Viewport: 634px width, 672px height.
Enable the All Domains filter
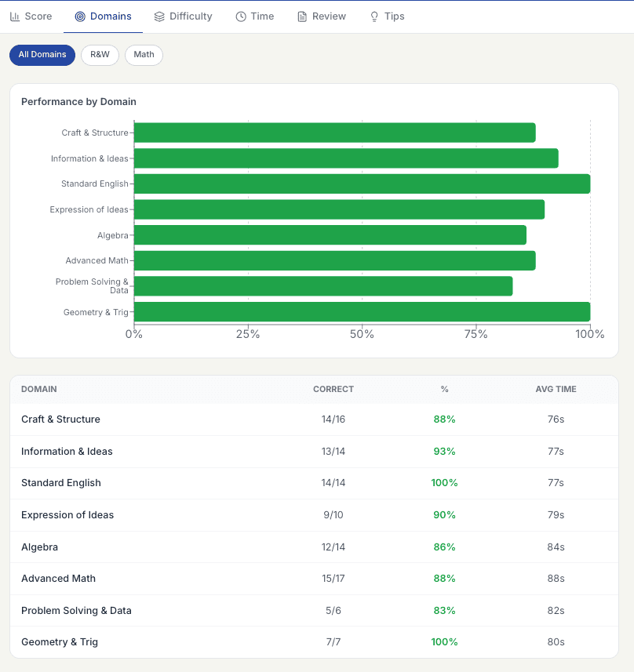[x=42, y=55]
